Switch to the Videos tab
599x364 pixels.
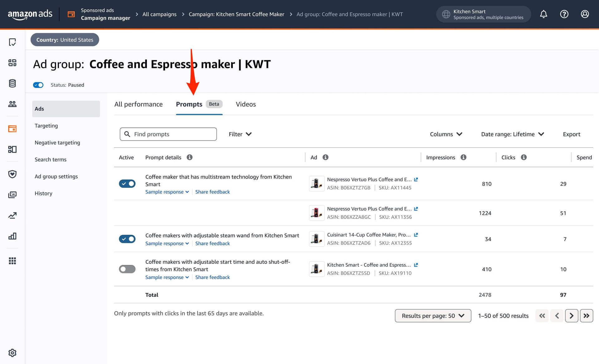[246, 104]
